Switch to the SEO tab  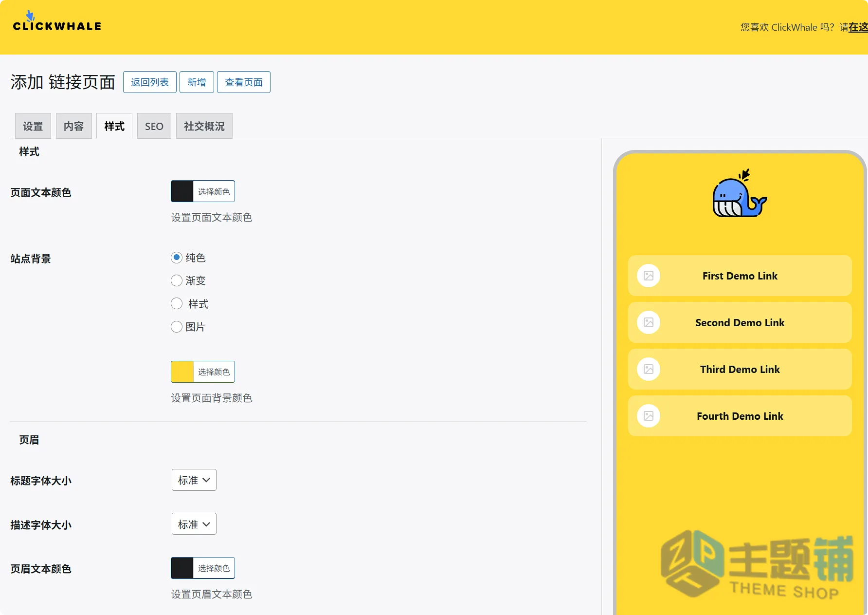point(154,126)
